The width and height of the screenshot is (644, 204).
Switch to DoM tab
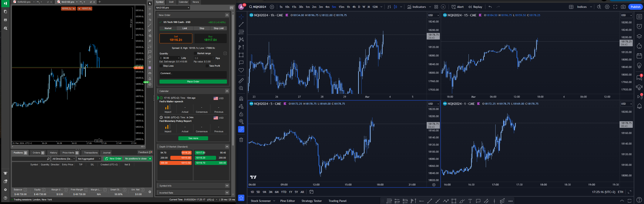click(171, 2)
